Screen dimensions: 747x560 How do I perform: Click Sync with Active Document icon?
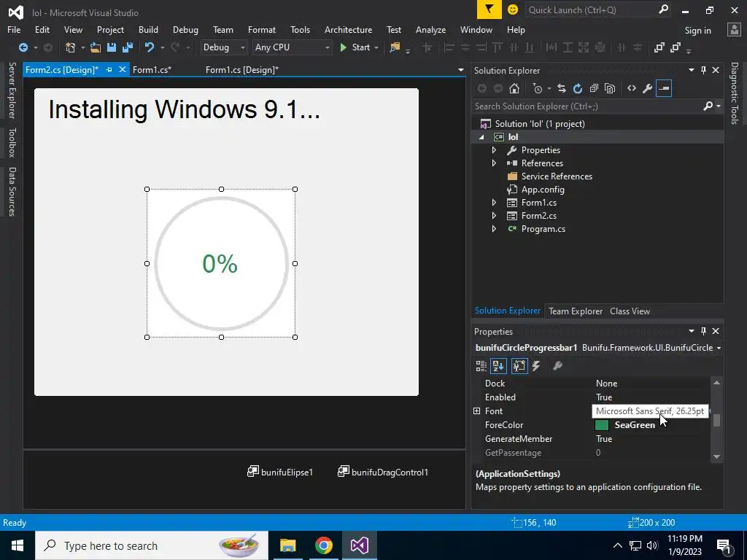click(x=562, y=88)
